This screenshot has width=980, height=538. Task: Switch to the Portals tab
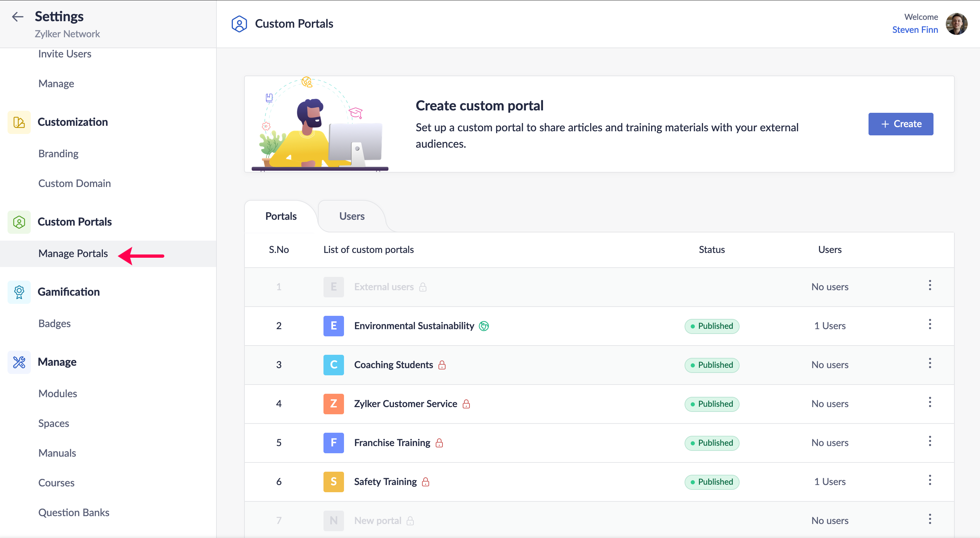tap(281, 216)
